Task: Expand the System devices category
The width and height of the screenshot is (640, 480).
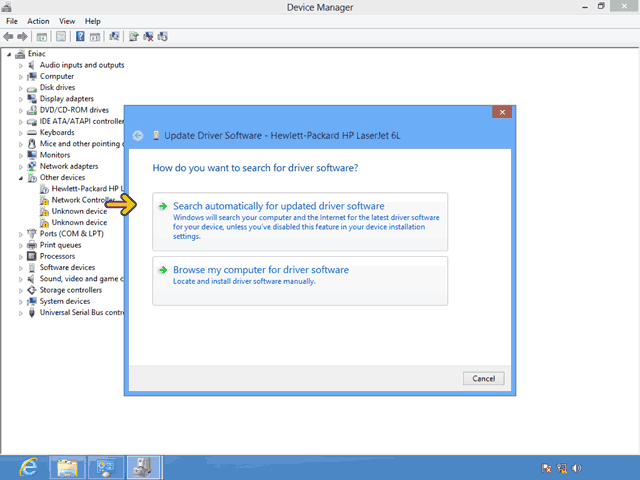Action: [x=21, y=302]
